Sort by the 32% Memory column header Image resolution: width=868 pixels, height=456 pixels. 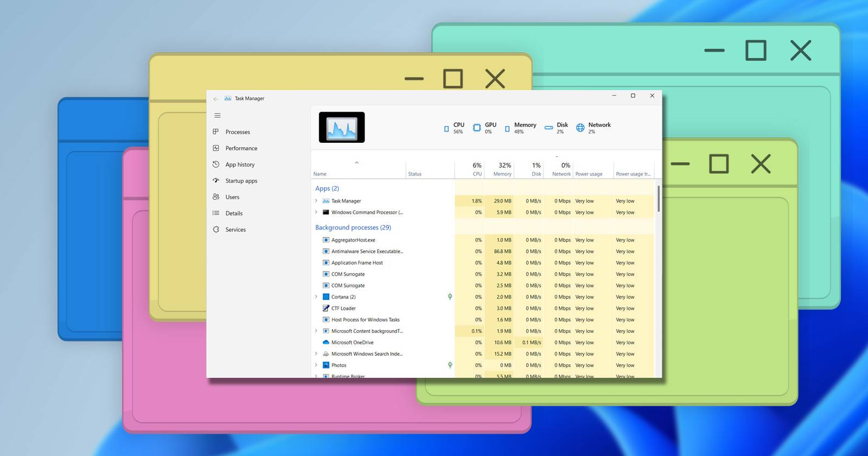[x=500, y=169]
